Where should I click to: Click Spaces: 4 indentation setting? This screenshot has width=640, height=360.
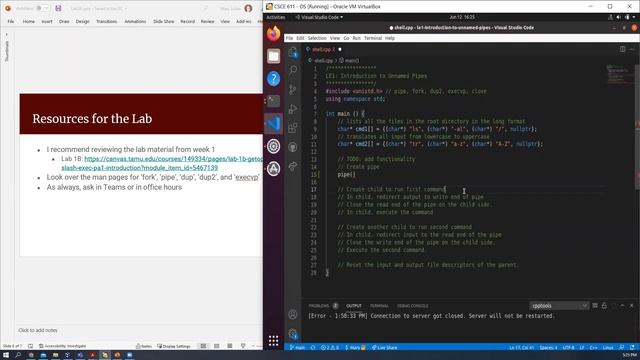tap(548, 348)
